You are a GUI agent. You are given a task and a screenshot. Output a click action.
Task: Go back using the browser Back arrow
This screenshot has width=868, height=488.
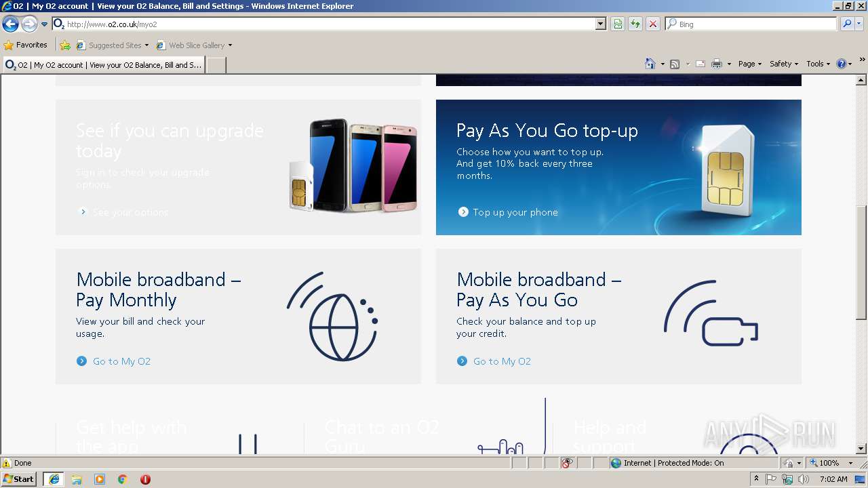click(10, 24)
